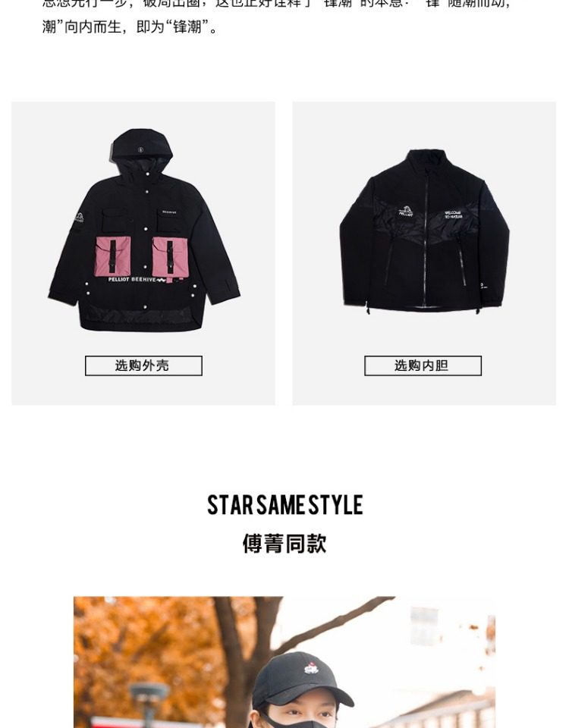Click the sleeve badge on the shell jacket
569x728 pixels.
(x=78, y=218)
